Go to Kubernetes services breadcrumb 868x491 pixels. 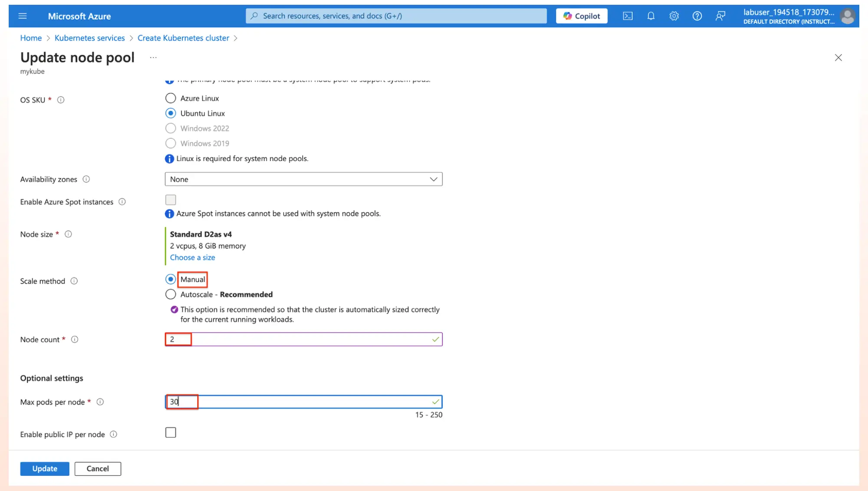tap(89, 38)
